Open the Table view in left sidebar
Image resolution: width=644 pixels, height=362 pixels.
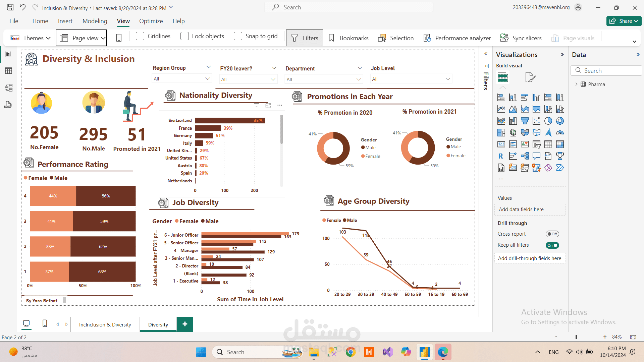pyautogui.click(x=9, y=71)
